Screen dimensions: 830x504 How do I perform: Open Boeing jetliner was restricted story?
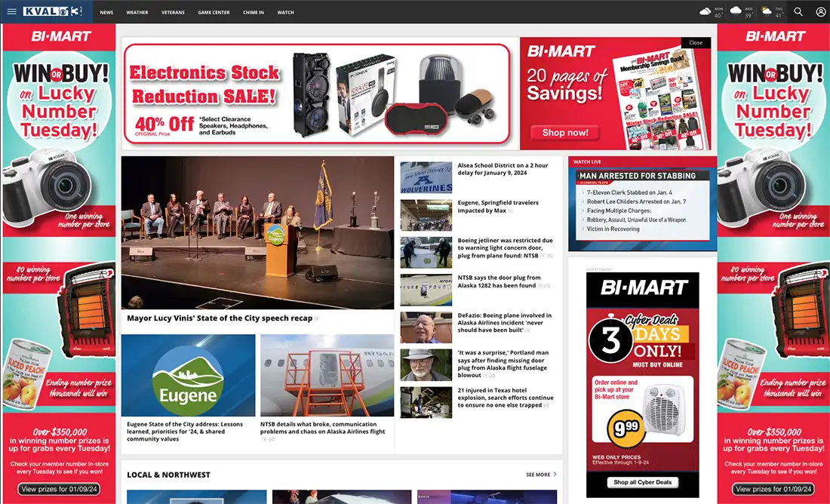pyautogui.click(x=505, y=247)
